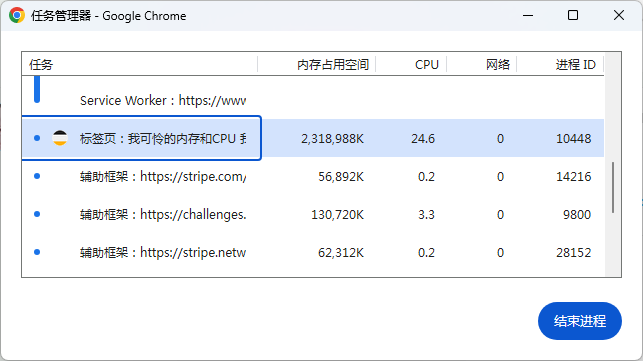Viewport: 643px width, 361px height.
Task: Click the Chrome logo in title bar
Action: pyautogui.click(x=17, y=16)
